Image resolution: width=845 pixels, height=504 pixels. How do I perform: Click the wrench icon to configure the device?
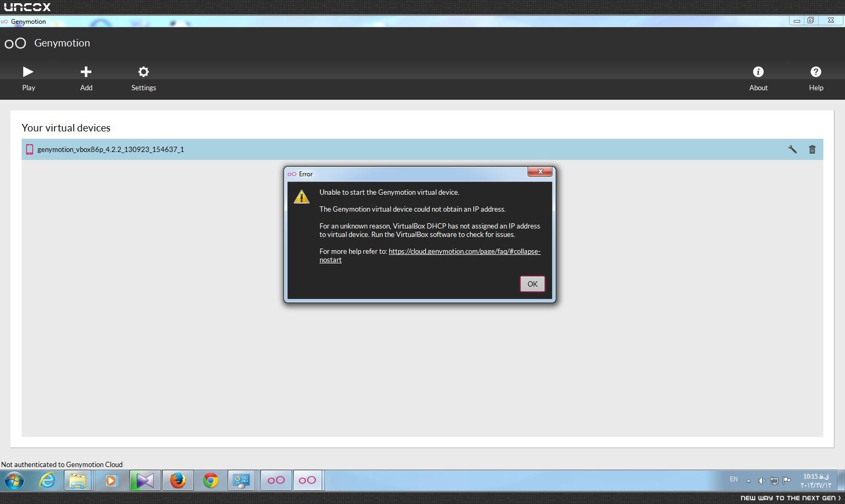point(792,149)
